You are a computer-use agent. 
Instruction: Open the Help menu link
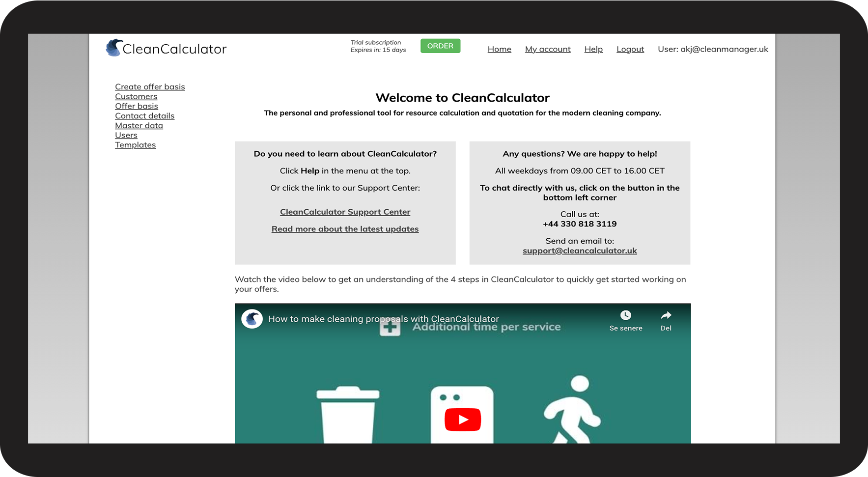593,49
